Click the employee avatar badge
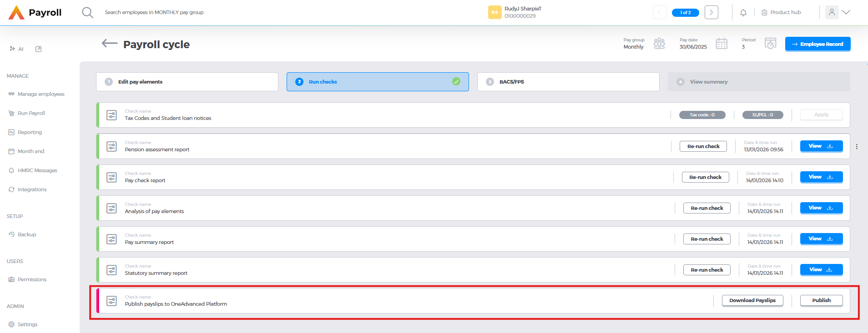 495,12
